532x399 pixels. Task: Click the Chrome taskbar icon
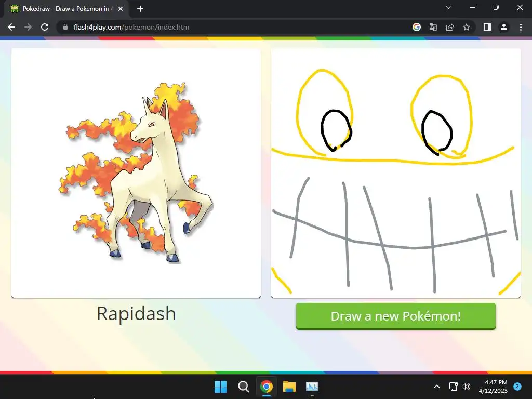(267, 387)
